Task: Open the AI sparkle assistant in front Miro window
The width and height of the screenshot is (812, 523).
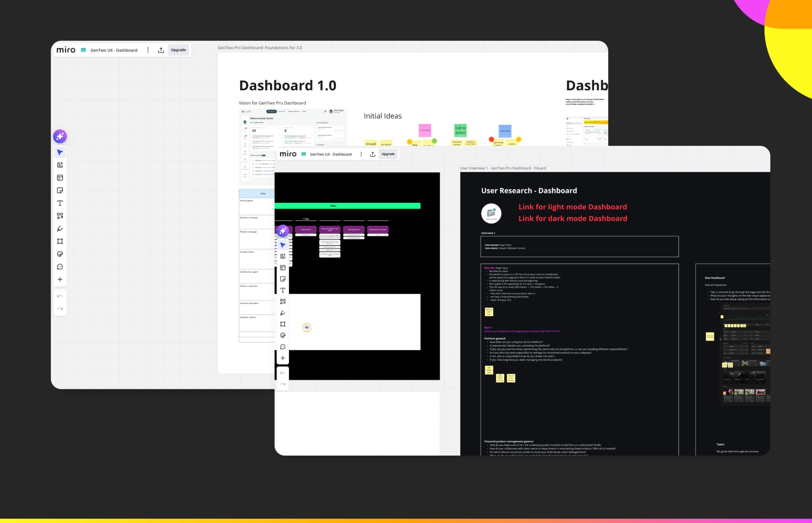Action: [x=283, y=231]
